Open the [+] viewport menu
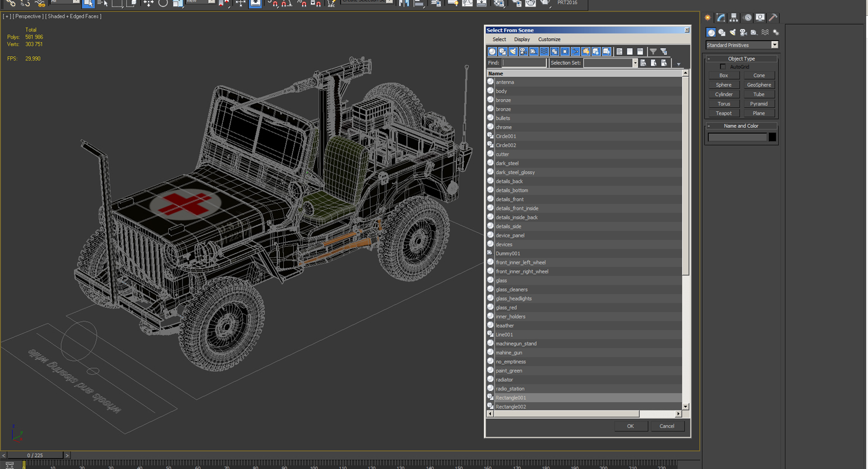 [x=6, y=16]
